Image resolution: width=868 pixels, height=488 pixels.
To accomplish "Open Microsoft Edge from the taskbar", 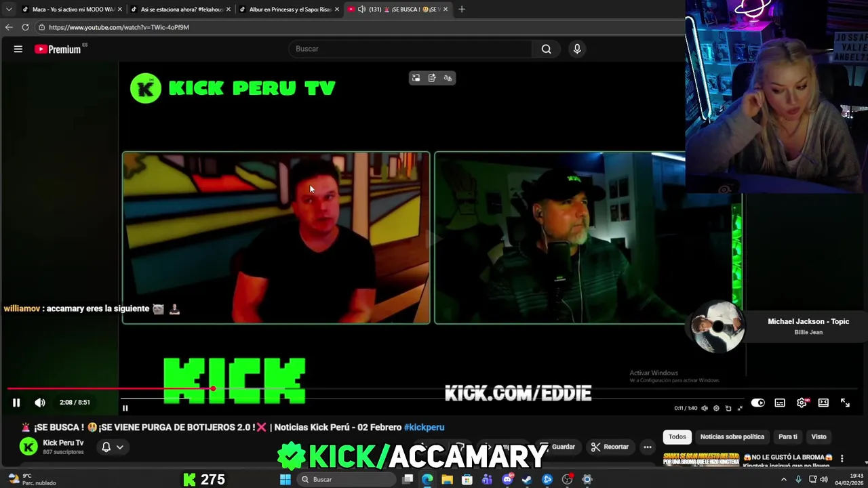I will [x=427, y=479].
